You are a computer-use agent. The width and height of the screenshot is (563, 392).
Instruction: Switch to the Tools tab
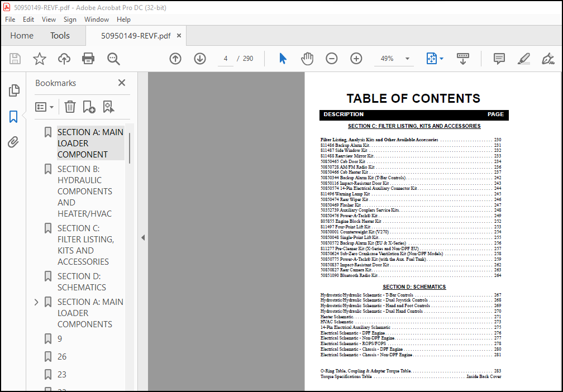tap(60, 36)
